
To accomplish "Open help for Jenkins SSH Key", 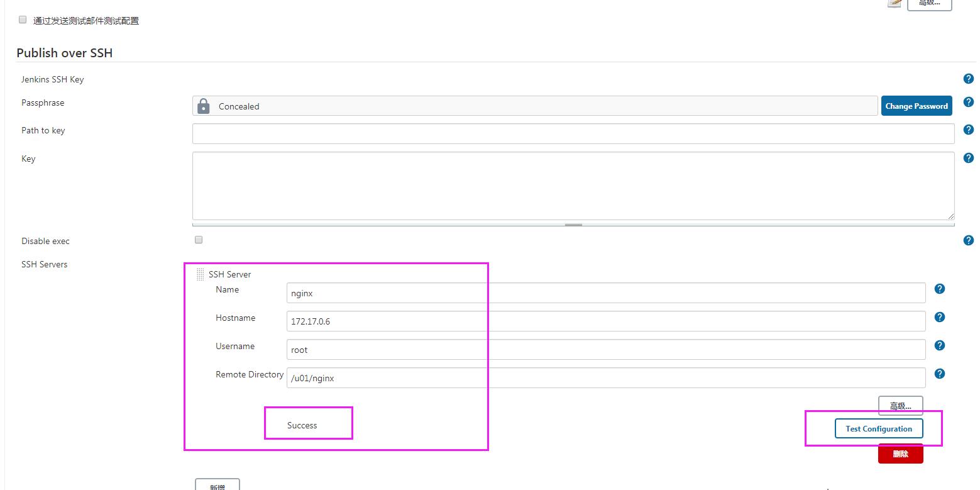I will [x=969, y=79].
